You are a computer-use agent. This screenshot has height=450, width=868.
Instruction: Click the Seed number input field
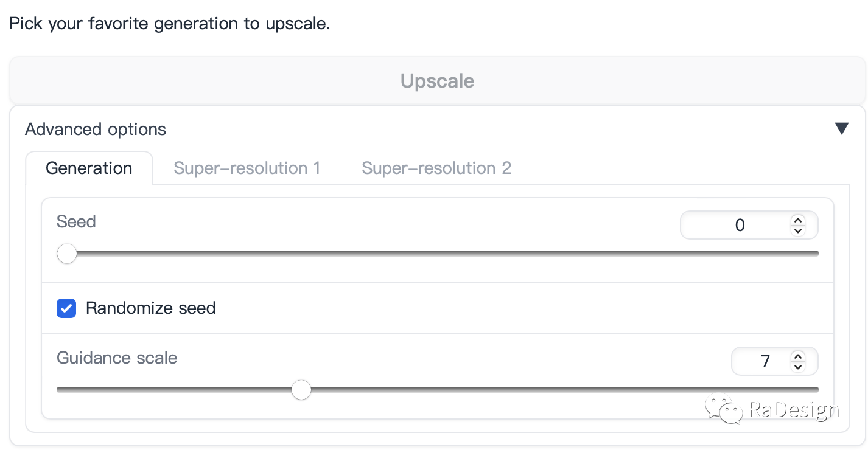point(749,225)
